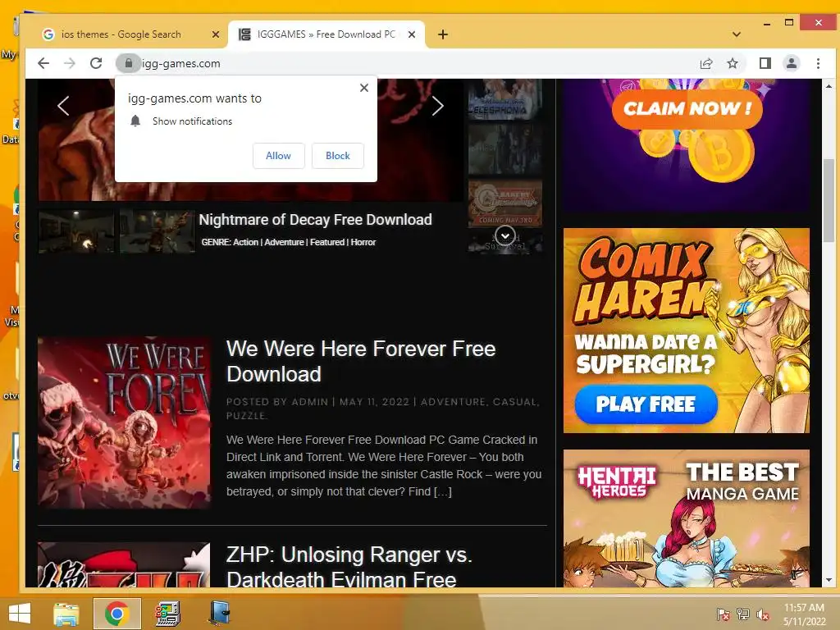
Task: Open the ZHP Unlosing Ranger post title
Action: tap(349, 567)
